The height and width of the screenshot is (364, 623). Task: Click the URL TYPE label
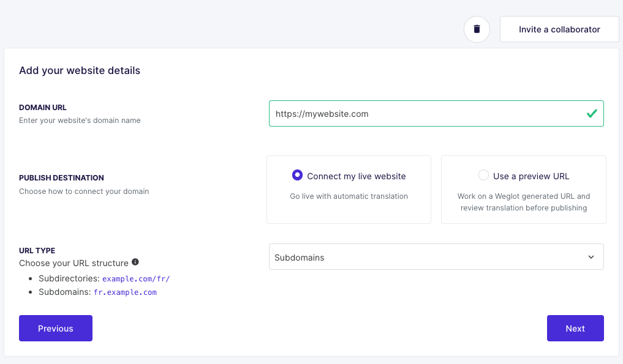(37, 250)
